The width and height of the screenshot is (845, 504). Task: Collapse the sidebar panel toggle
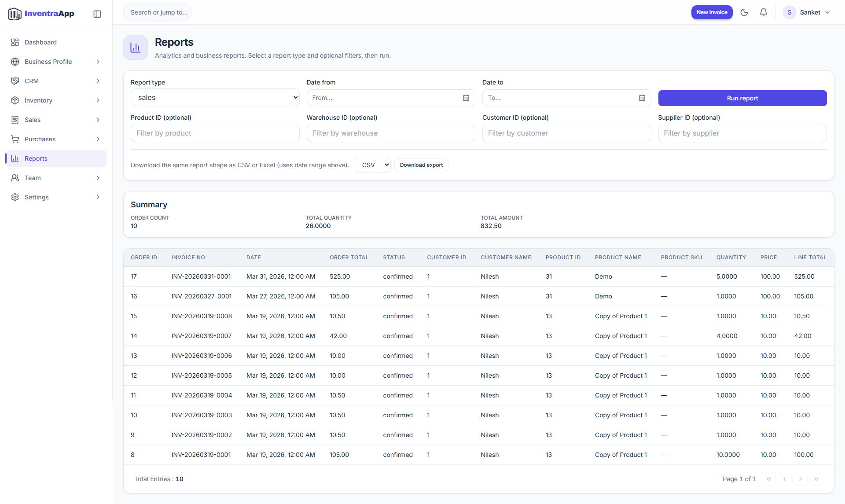pyautogui.click(x=97, y=14)
